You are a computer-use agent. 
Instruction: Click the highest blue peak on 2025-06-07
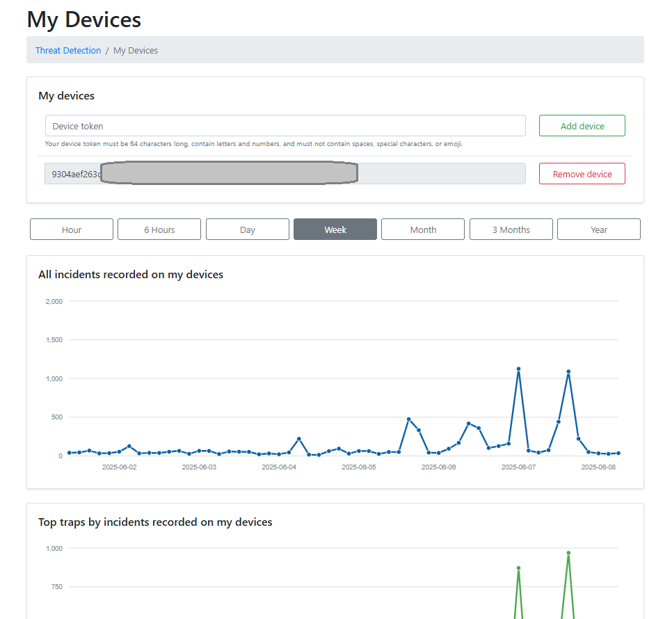tap(518, 369)
